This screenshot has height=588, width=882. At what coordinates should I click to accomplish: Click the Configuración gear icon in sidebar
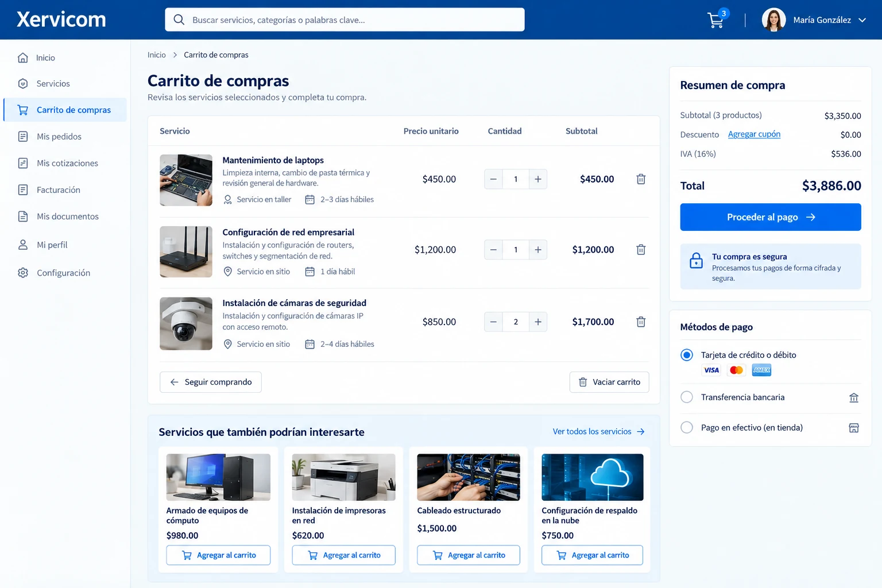pyautogui.click(x=23, y=273)
